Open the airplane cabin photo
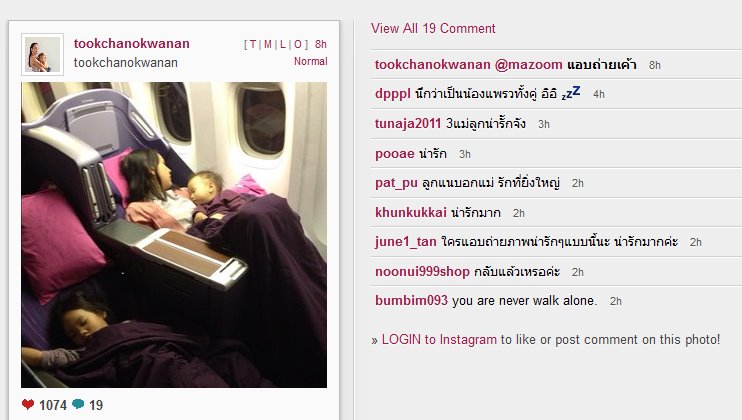The height and width of the screenshot is (420, 742). pos(174,235)
